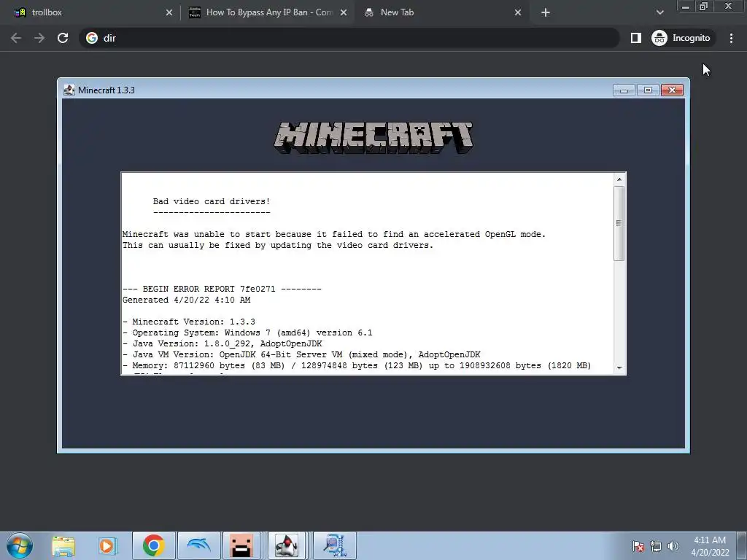Minimize the Chrome browser window
Image resolution: width=747 pixels, height=560 pixels.
click(x=686, y=6)
